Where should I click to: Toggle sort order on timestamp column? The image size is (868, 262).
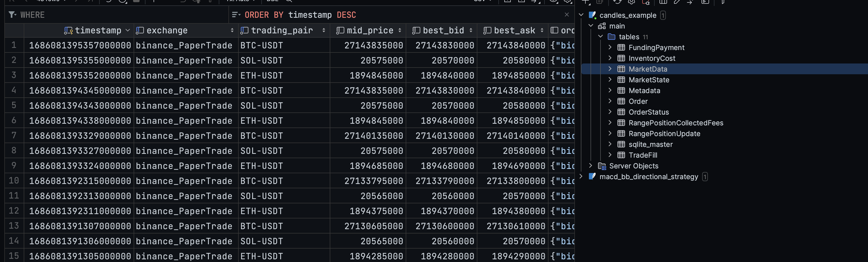tap(128, 30)
